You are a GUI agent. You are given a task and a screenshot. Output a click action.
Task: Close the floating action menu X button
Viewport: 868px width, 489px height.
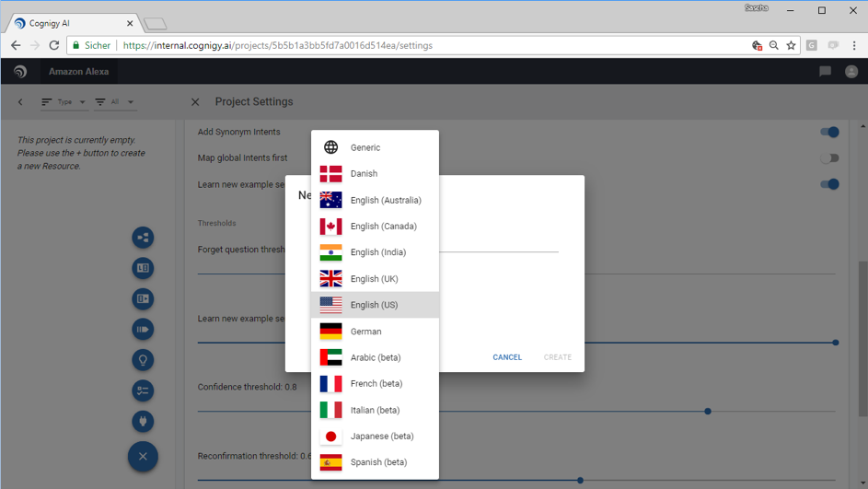(x=143, y=457)
